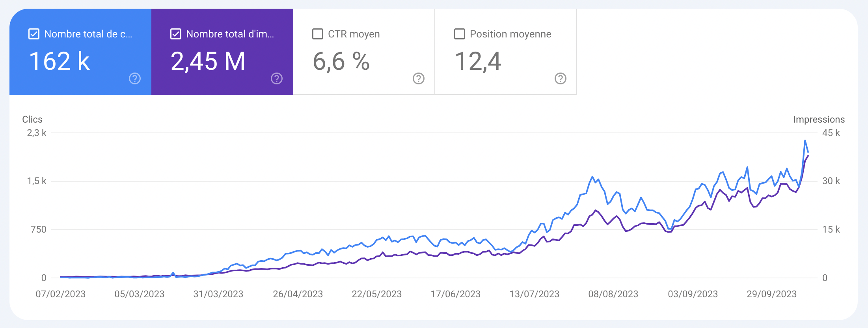Click the 07/02/2023 date on the axis

(x=61, y=294)
